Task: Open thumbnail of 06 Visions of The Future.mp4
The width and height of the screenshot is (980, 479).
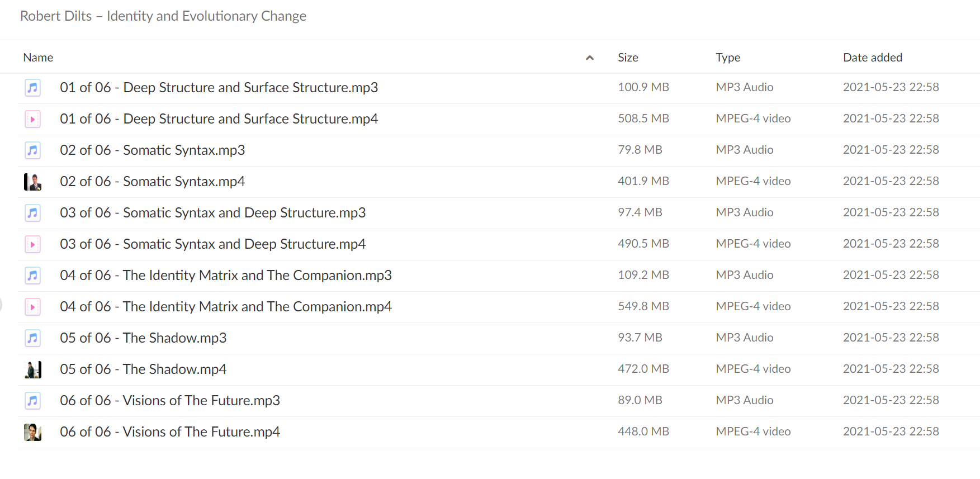Action: [x=32, y=432]
